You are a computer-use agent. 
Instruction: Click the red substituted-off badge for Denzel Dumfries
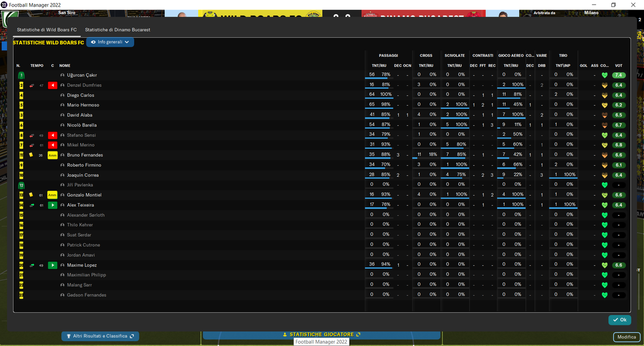click(52, 85)
